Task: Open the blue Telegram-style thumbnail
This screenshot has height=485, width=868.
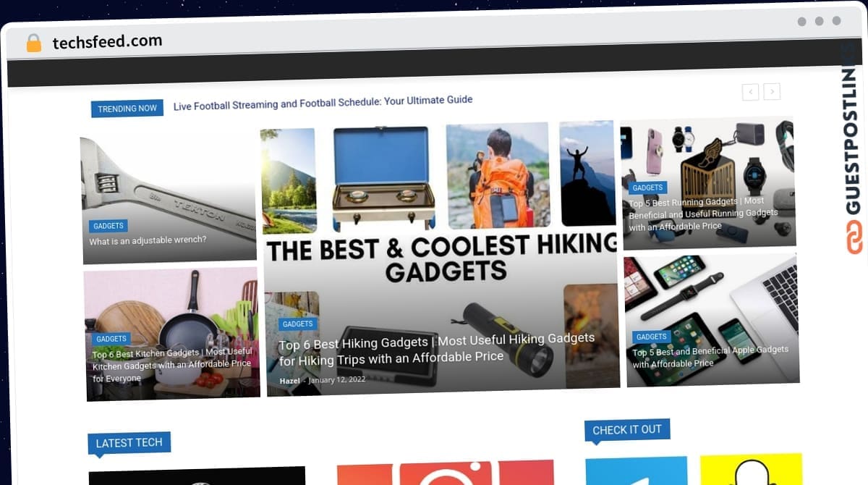Action: click(637, 471)
